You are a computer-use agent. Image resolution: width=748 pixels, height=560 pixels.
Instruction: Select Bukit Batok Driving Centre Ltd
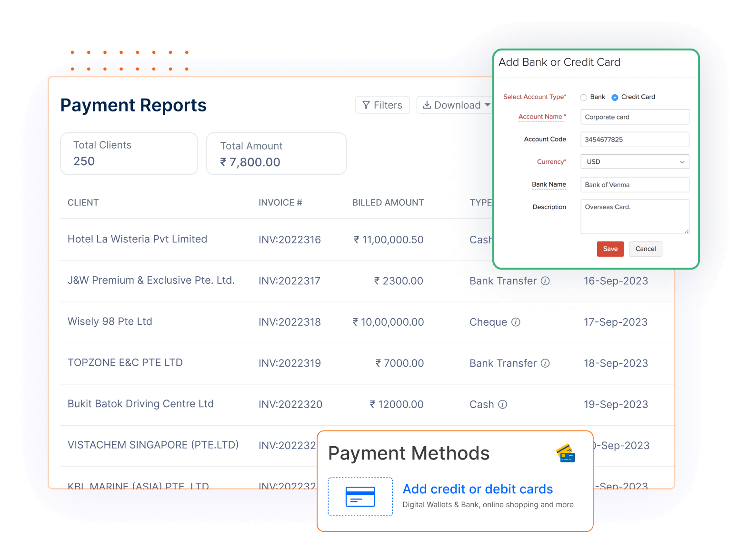tap(140, 404)
